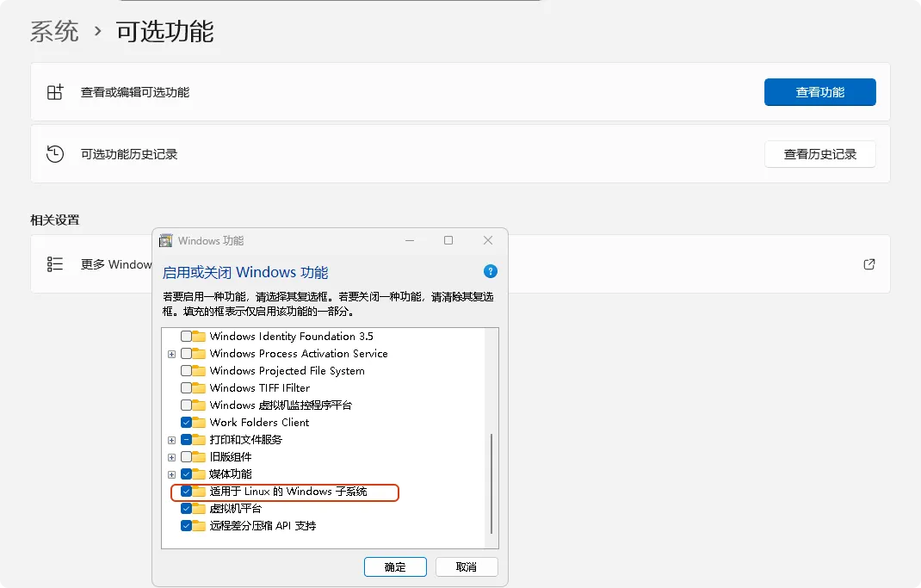The height and width of the screenshot is (588, 921).
Task: Uncheck the 媒体功能 checkbox
Action: coord(186,474)
